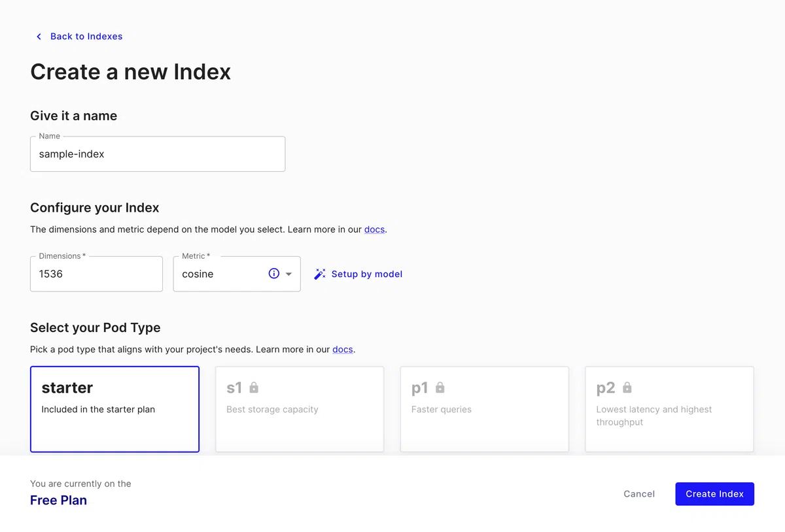Click the magic wand setup icon
This screenshot has width=785, height=532.
coord(320,274)
